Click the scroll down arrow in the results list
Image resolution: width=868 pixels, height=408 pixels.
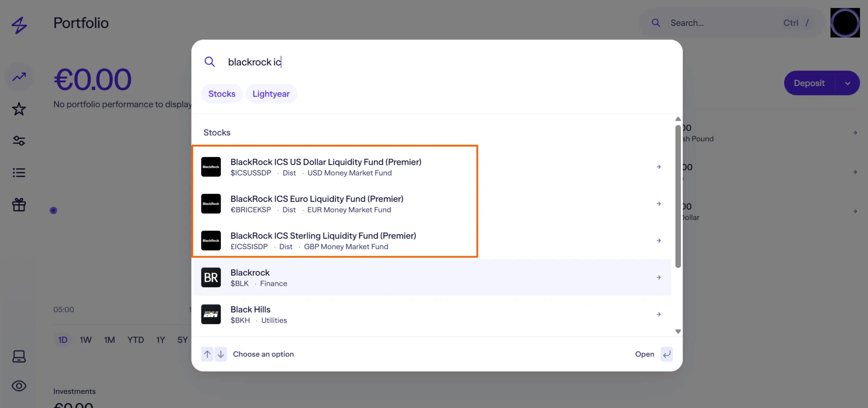pos(678,331)
